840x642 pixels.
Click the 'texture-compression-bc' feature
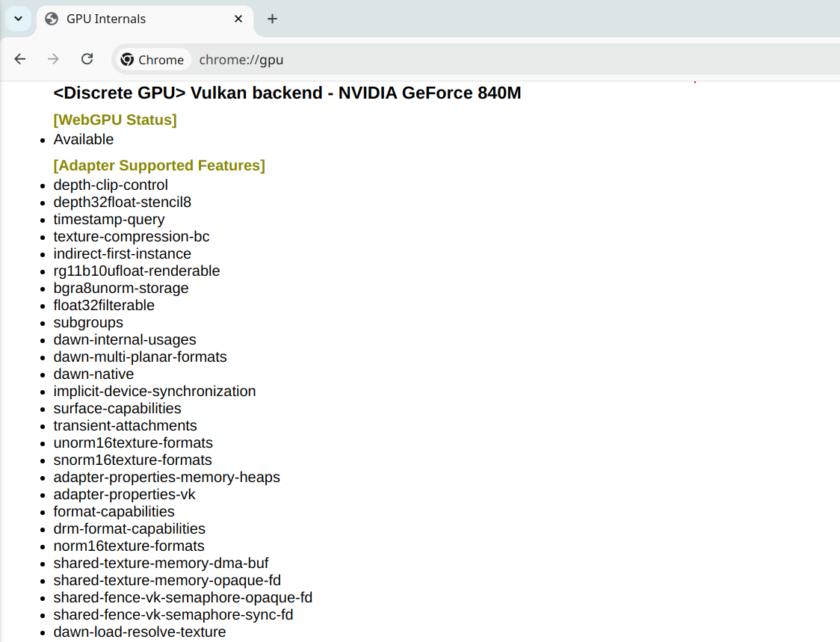[132, 236]
